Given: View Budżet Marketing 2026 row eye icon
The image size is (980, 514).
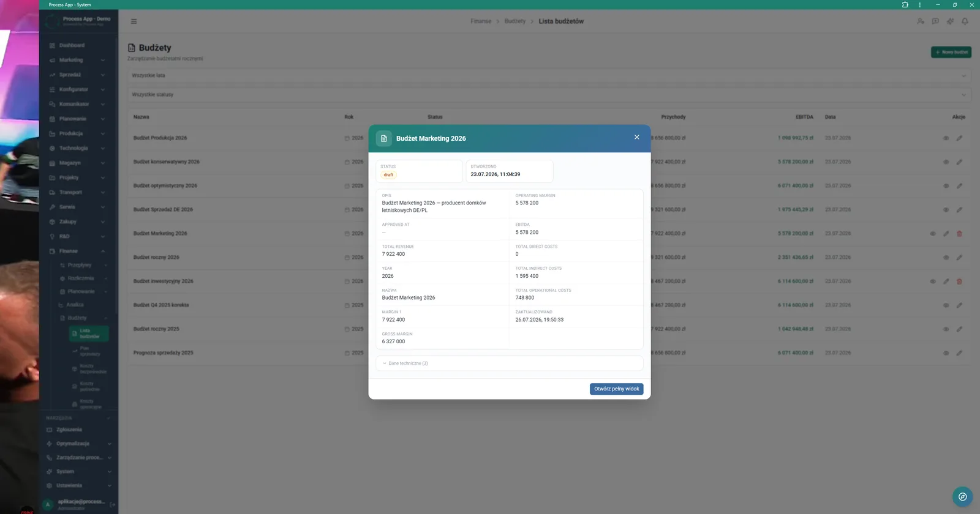Looking at the screenshot, I should click(x=933, y=234).
